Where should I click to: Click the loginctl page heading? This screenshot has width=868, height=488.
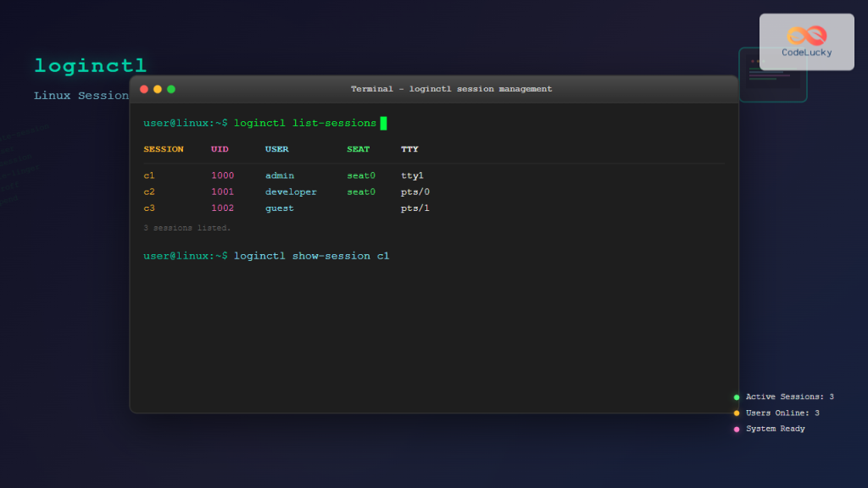(x=90, y=65)
